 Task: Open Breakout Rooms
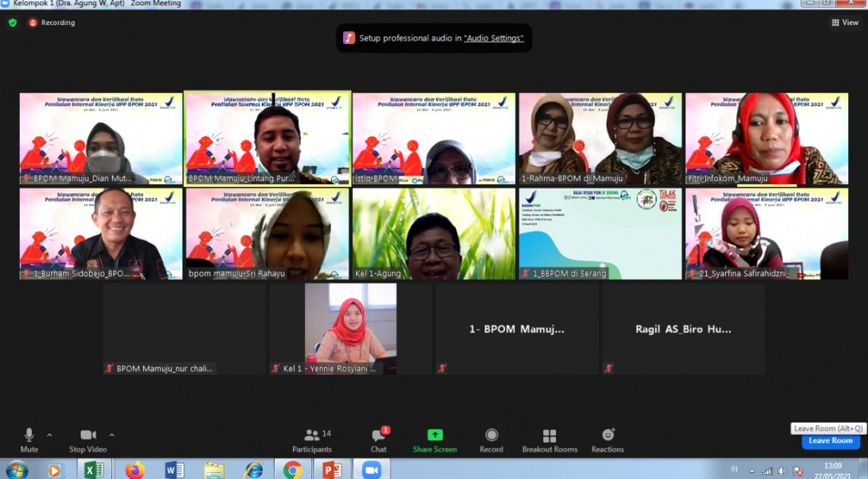550,441
